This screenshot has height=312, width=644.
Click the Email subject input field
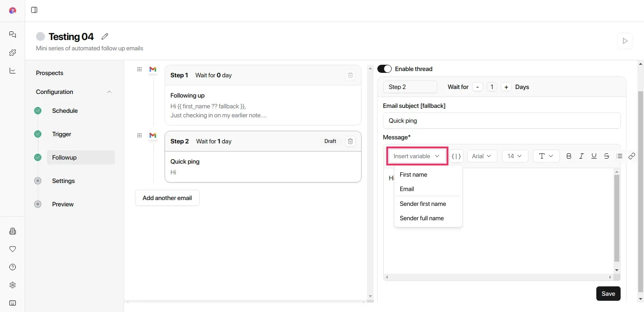[x=501, y=120]
